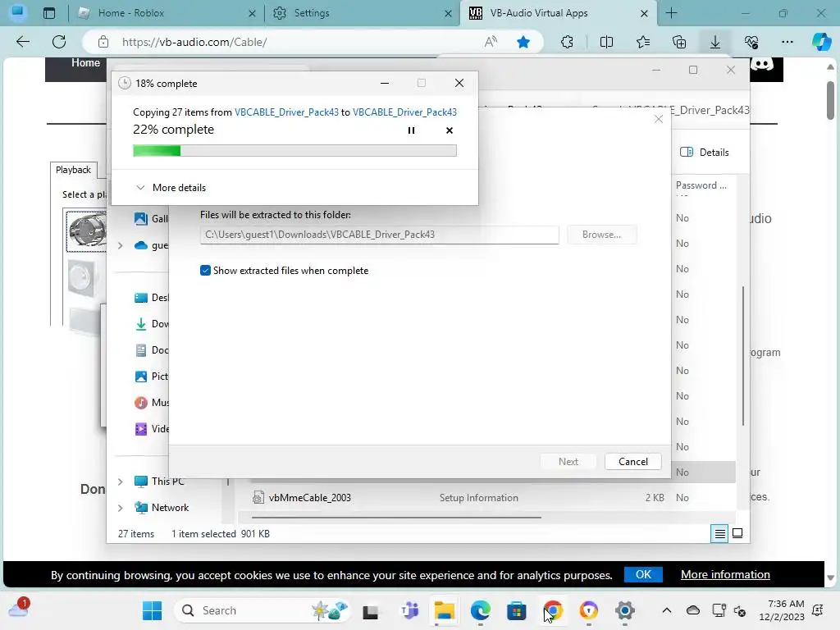Open More information cookie link
The width and height of the screenshot is (840, 630).
point(725,574)
